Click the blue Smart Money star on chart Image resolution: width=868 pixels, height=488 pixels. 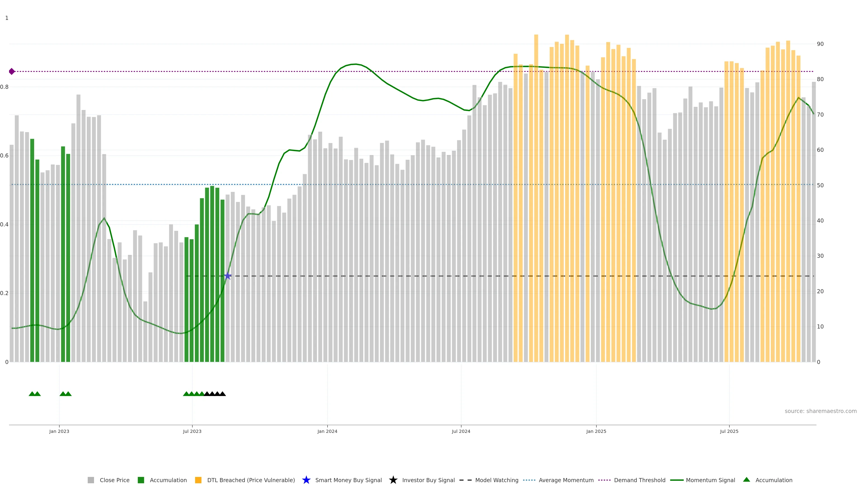227,276
